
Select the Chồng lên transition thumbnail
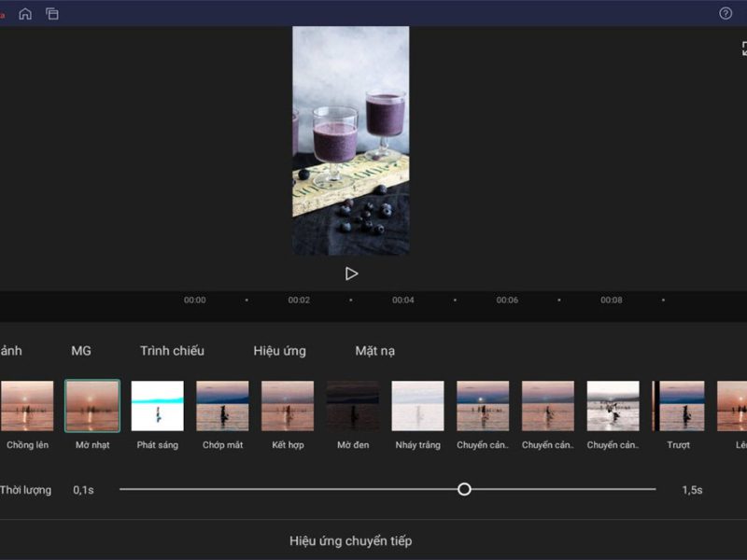(27, 406)
